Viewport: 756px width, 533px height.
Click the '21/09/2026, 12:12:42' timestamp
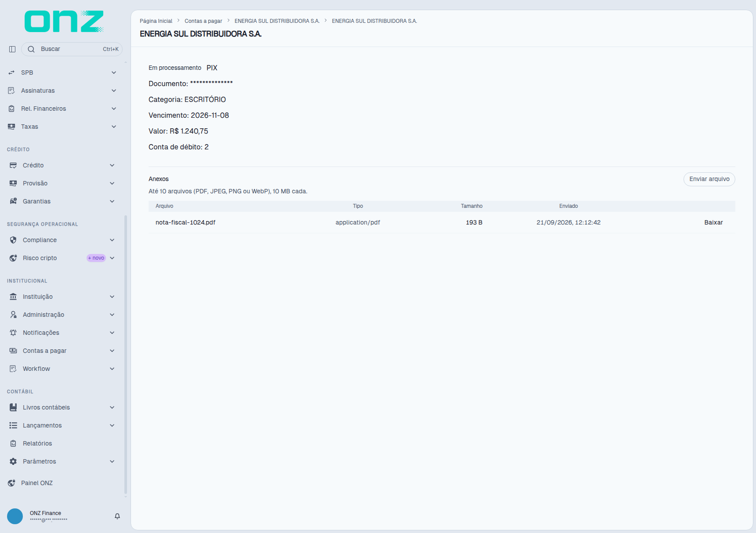pos(568,222)
